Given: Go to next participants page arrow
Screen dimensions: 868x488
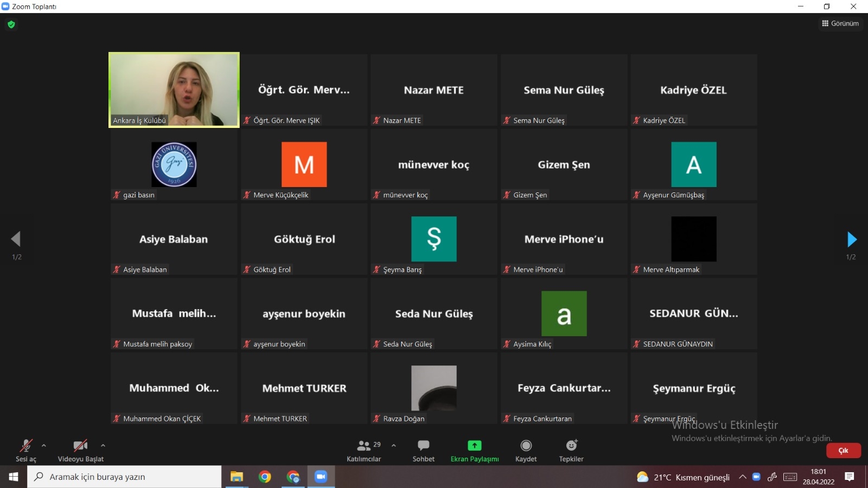Looking at the screenshot, I should click(852, 239).
